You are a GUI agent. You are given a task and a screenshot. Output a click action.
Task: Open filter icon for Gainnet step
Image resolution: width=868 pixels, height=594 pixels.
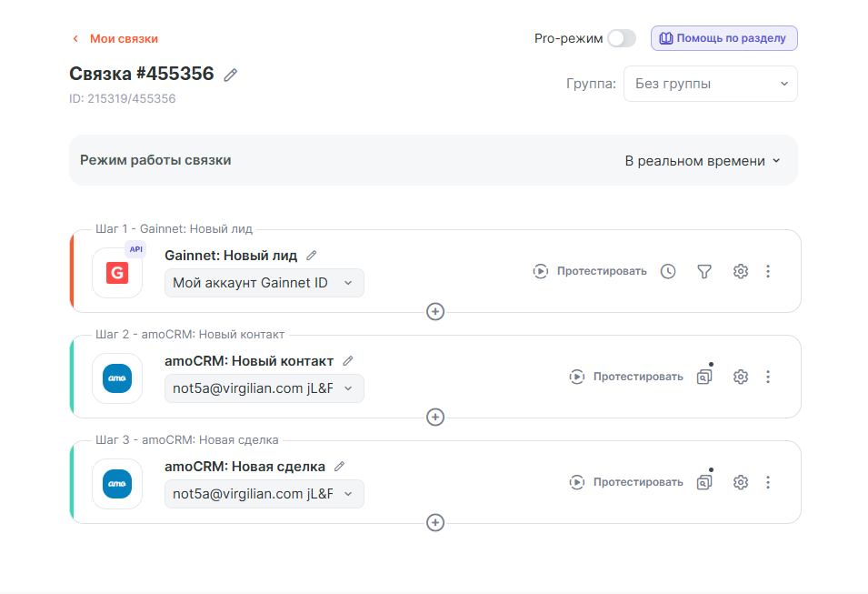[703, 271]
